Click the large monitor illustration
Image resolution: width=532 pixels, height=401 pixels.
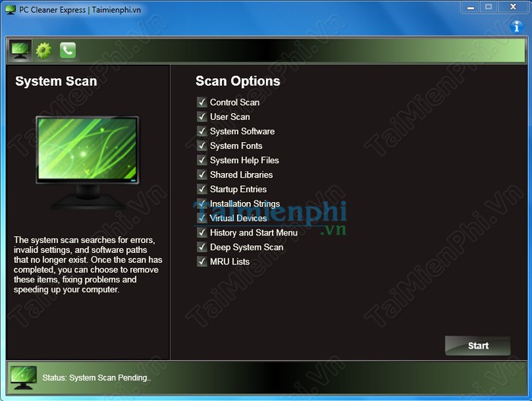pyautogui.click(x=87, y=162)
